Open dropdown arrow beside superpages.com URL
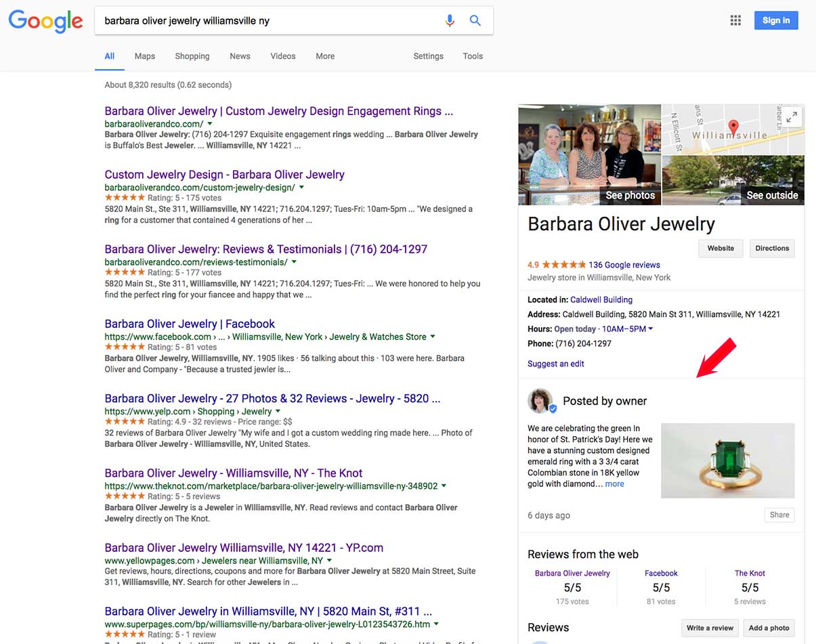The height and width of the screenshot is (644, 816). point(437,624)
